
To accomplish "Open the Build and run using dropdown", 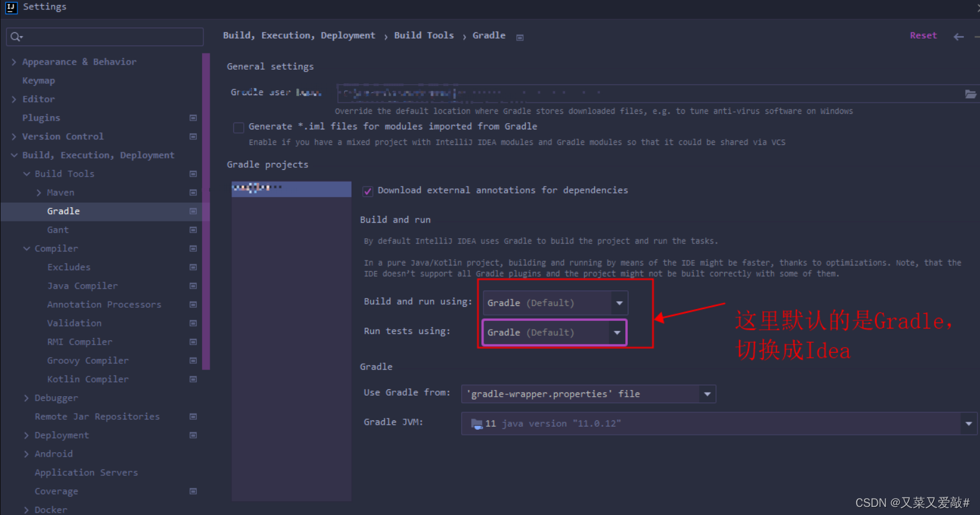I will pyautogui.click(x=555, y=303).
